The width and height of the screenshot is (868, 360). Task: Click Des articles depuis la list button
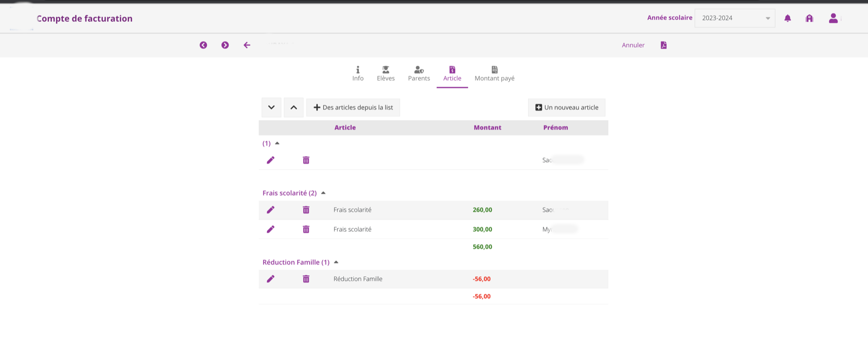click(x=353, y=107)
